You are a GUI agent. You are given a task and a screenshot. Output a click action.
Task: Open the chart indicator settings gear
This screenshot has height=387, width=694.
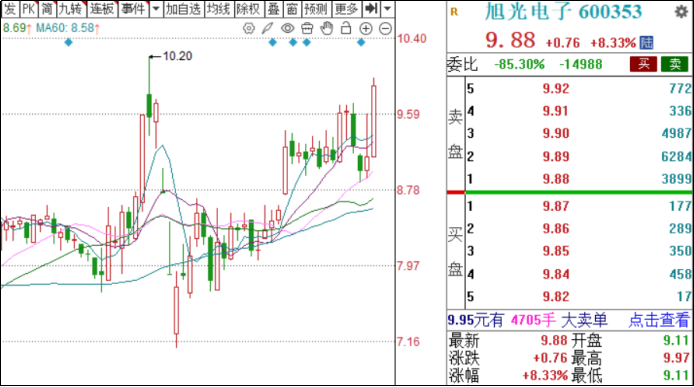[249, 29]
